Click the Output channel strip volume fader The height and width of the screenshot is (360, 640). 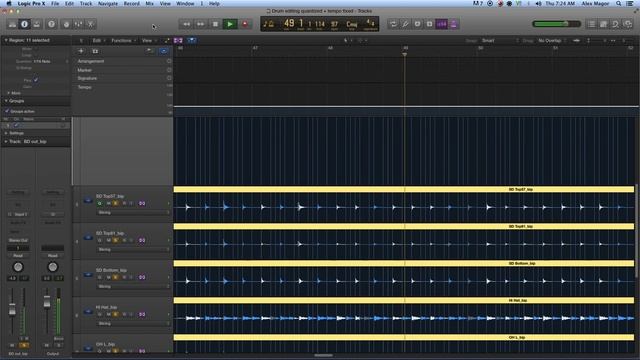pos(47,302)
